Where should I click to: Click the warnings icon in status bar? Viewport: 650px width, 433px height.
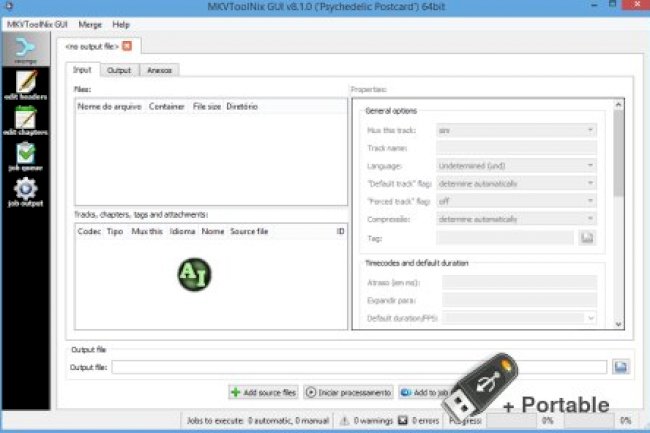coord(344,421)
